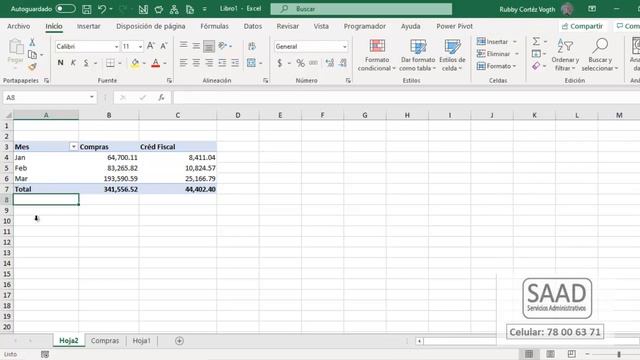640x360 pixels.
Task: Open the General number format dropdown
Action: [345, 47]
